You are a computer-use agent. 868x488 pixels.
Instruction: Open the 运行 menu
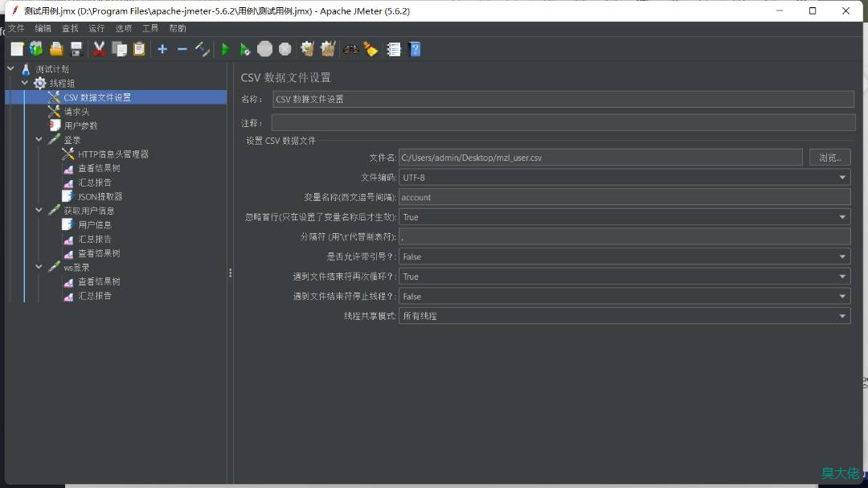[96, 28]
